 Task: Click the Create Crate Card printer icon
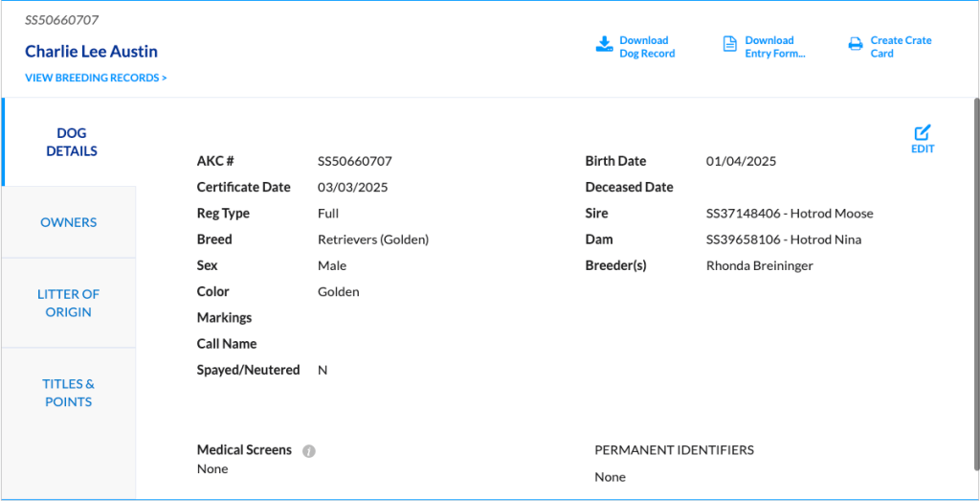[855, 45]
